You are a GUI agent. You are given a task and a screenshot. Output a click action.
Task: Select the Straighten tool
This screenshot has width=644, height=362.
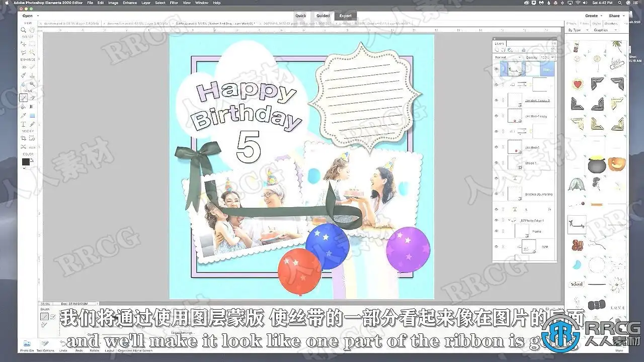click(32, 146)
